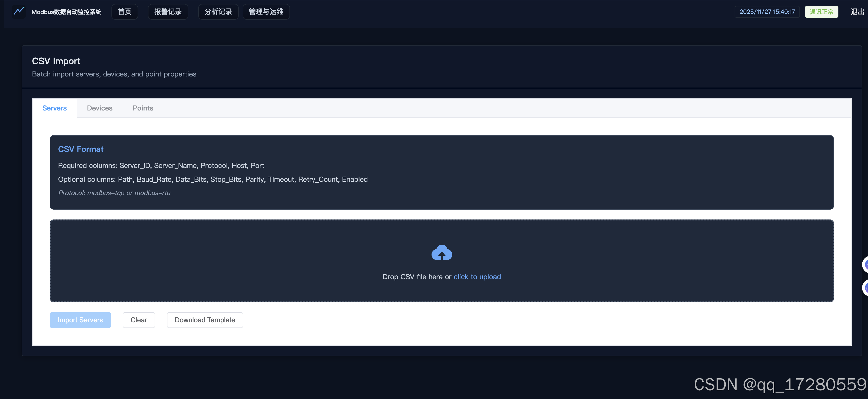
Task: Open the 报警记录 alarm records menu
Action: [x=168, y=12]
